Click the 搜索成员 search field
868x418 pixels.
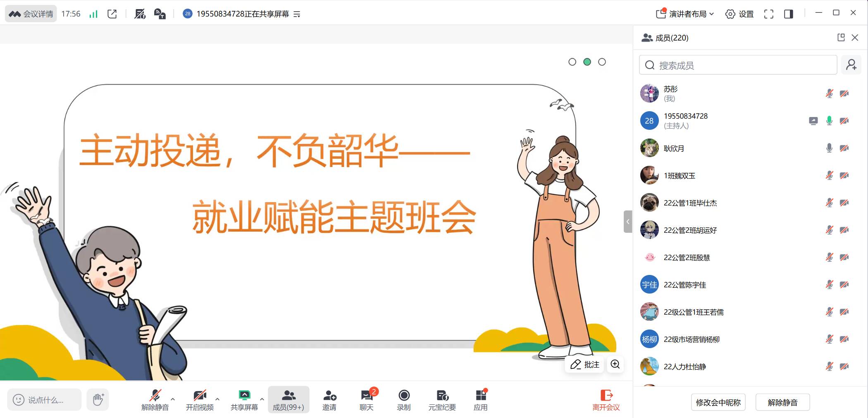coord(738,65)
